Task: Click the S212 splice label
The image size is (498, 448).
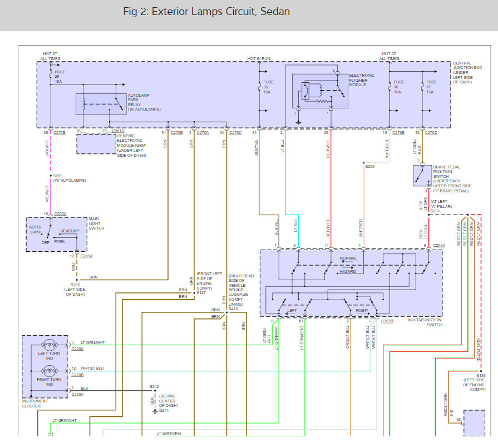Action: (x=154, y=386)
